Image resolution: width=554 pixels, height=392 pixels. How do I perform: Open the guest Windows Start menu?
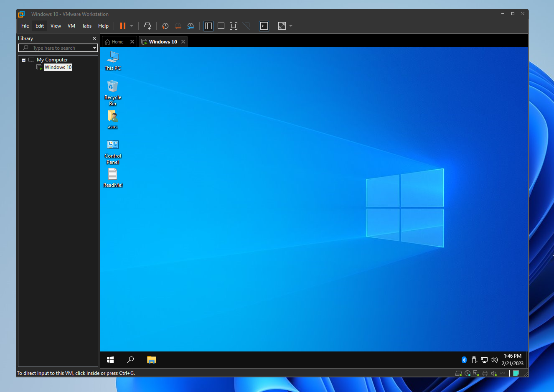tap(110, 360)
